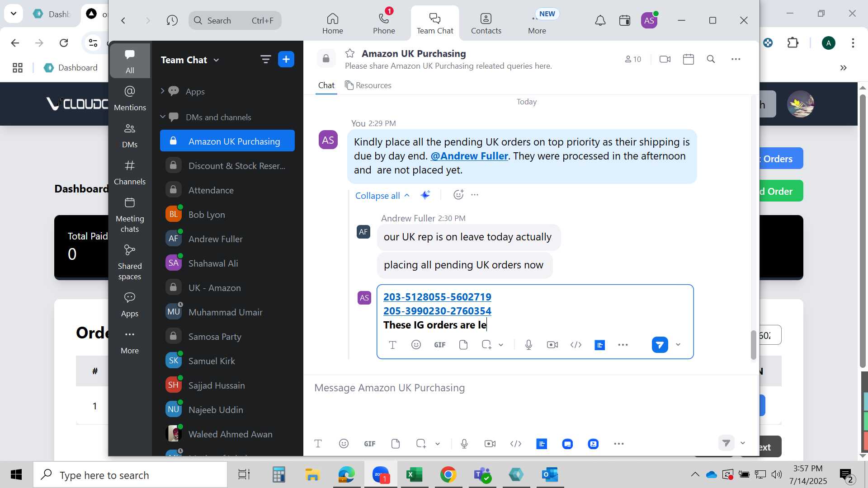Open Outlook from Windows taskbar
Screen dimensions: 868x488
(x=550, y=474)
